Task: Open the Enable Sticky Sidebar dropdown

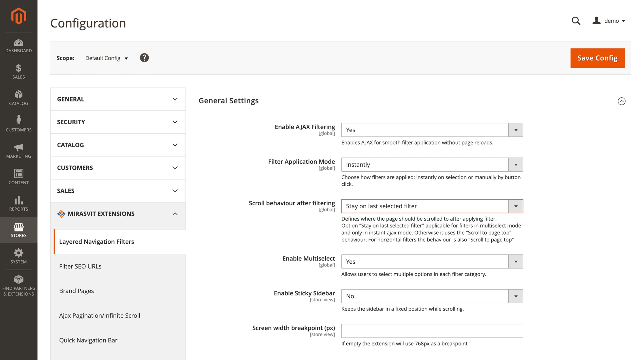Action: point(432,296)
